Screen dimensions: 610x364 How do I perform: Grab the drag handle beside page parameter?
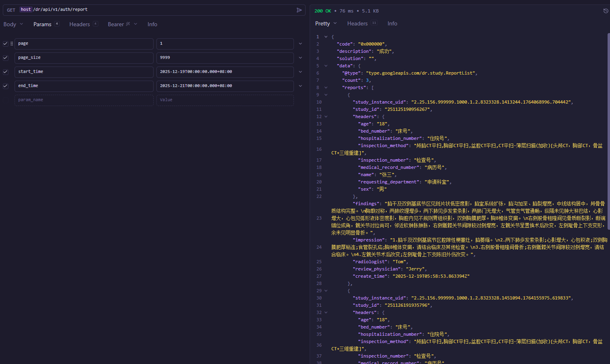[12, 44]
